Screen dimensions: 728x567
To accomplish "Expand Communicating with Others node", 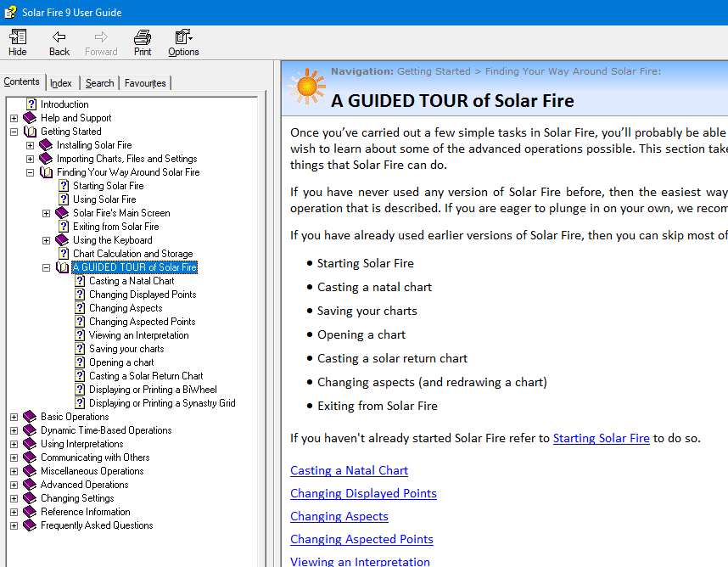I will [x=14, y=458].
